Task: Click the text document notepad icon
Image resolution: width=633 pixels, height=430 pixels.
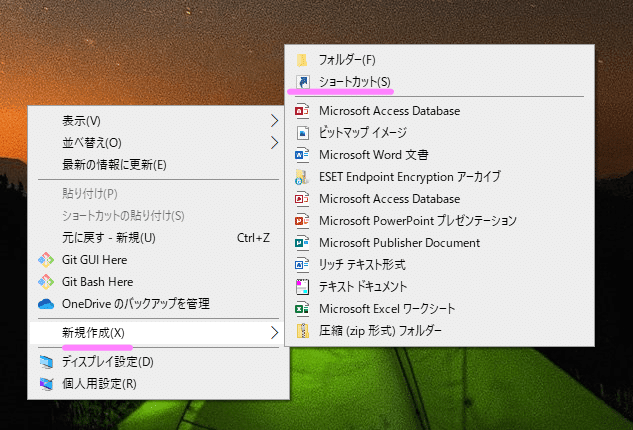Action: (302, 287)
